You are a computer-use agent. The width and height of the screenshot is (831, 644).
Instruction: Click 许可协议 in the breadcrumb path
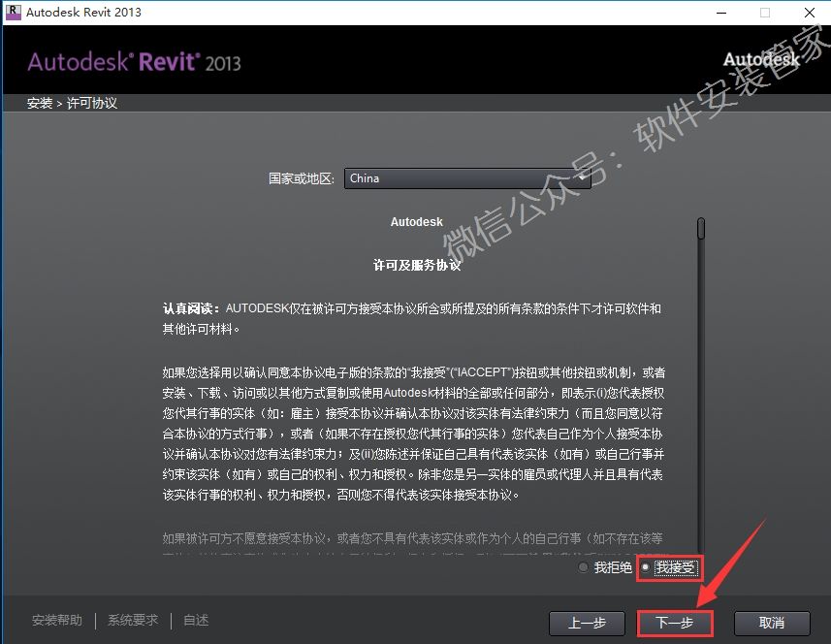click(x=92, y=103)
